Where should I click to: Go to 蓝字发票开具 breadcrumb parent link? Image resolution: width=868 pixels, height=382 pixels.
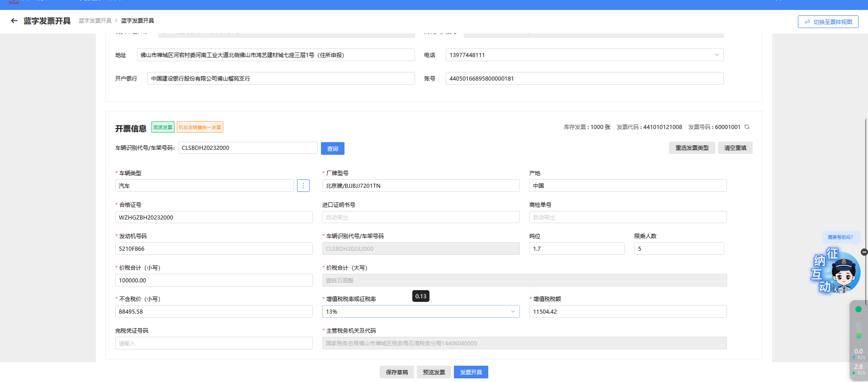click(x=95, y=21)
